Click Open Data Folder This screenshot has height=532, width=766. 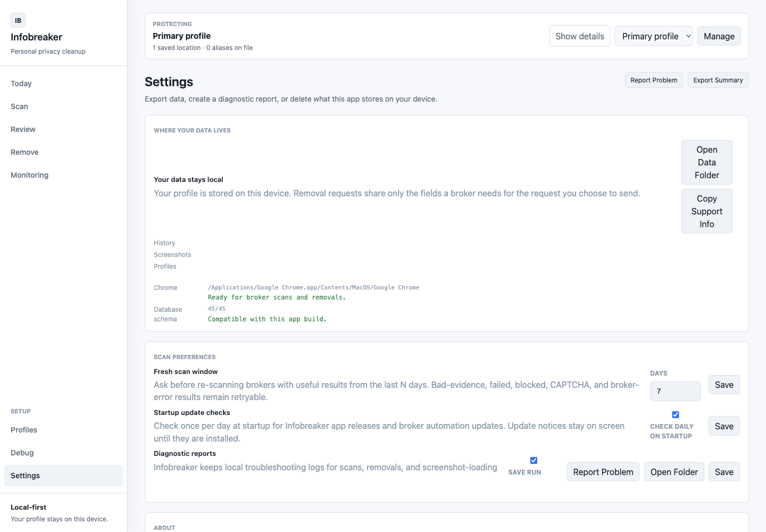(x=707, y=162)
